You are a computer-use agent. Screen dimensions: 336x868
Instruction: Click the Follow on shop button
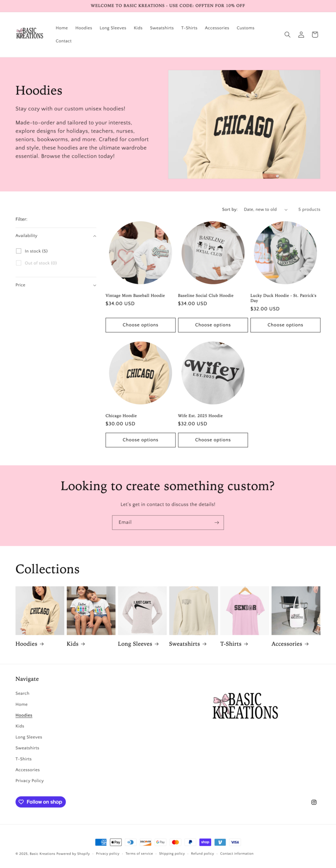point(41,802)
